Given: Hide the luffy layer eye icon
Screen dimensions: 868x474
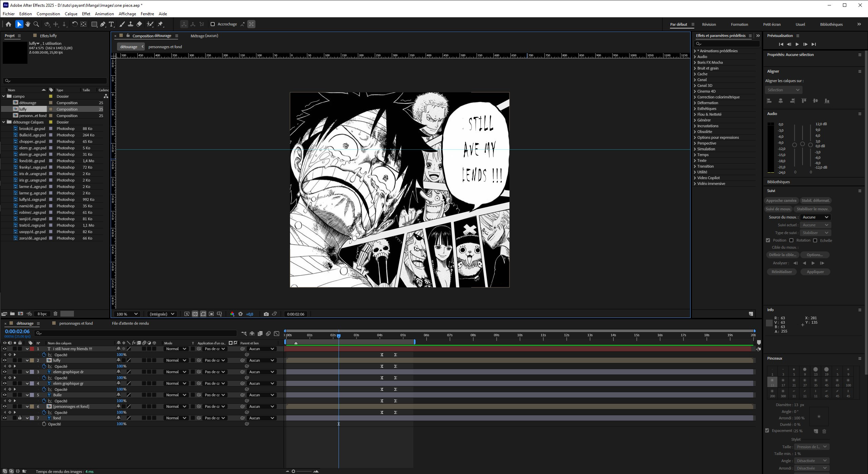Looking at the screenshot, I should (5, 360).
